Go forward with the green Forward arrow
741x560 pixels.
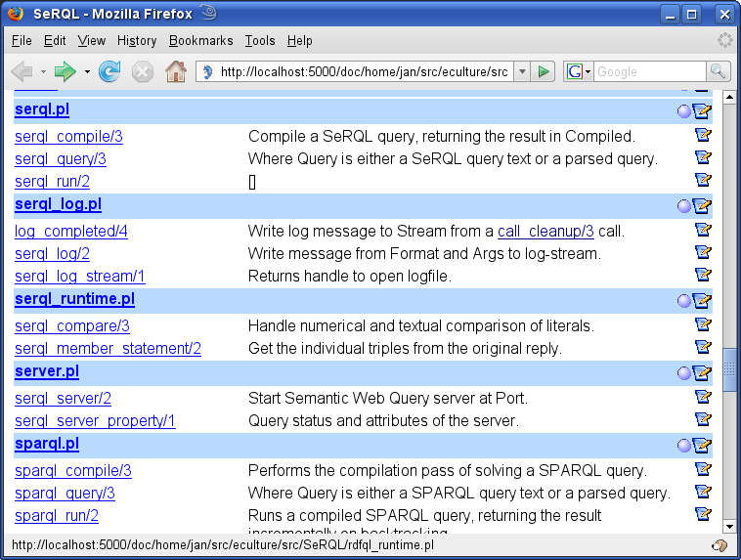click(65, 71)
